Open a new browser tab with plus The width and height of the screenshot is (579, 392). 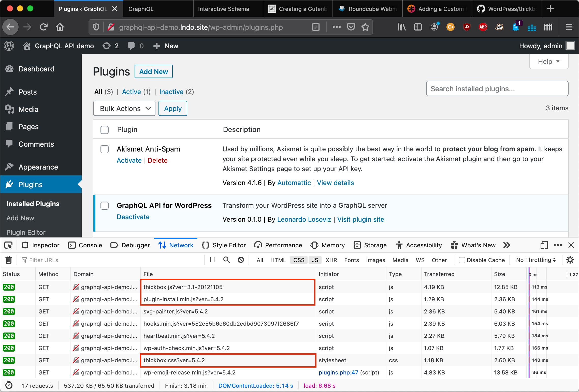coord(550,9)
